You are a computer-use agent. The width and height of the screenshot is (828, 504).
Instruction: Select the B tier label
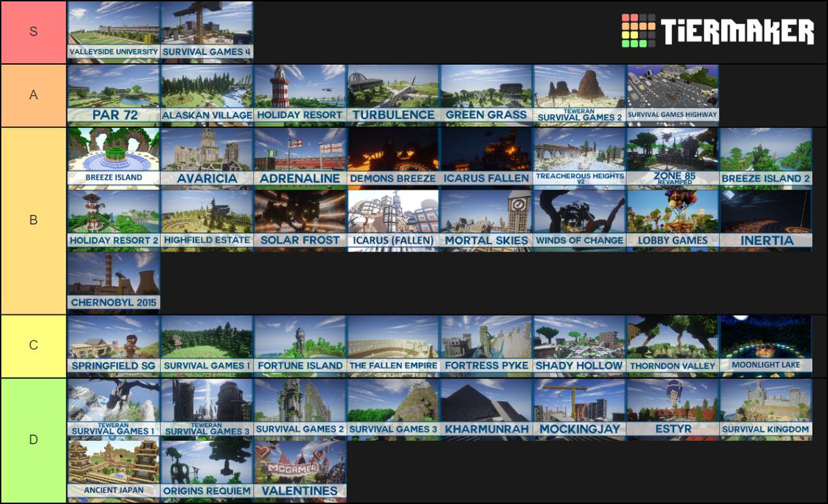click(x=33, y=221)
